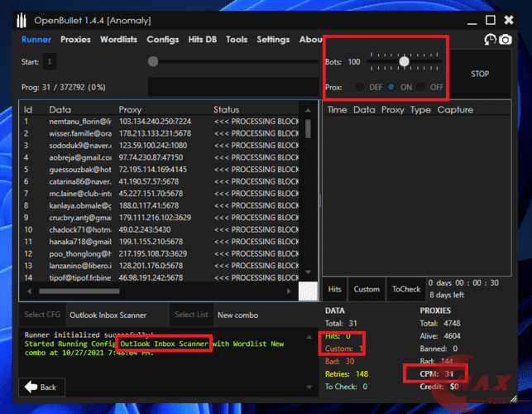
Task: Select the ON proxy radio button
Action: click(391, 87)
